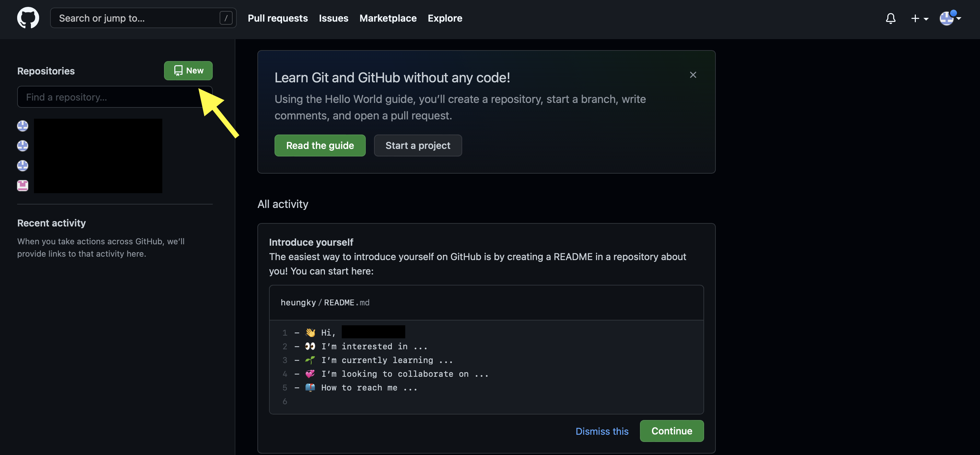This screenshot has height=455, width=980.
Task: Create a new repository with New button
Action: coord(188,70)
